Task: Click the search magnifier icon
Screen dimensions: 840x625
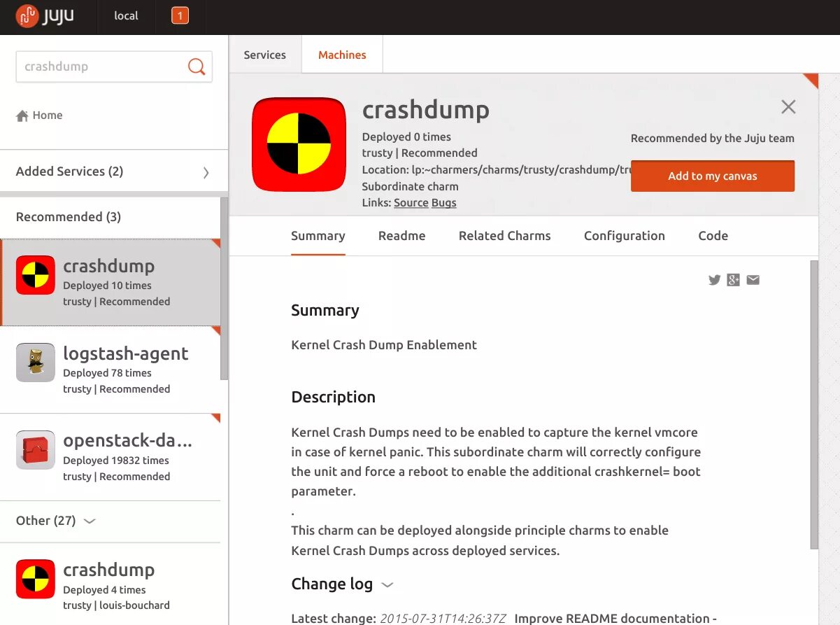Action: click(195, 66)
